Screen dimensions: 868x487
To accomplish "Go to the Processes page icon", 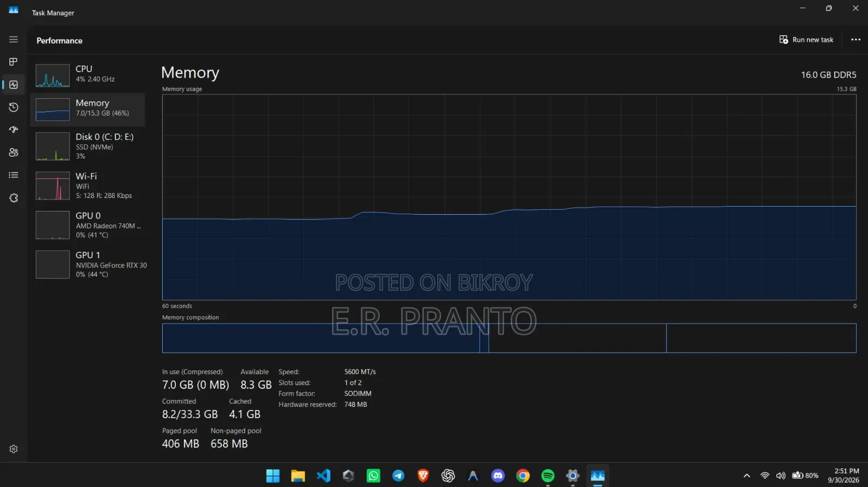I will [x=14, y=62].
